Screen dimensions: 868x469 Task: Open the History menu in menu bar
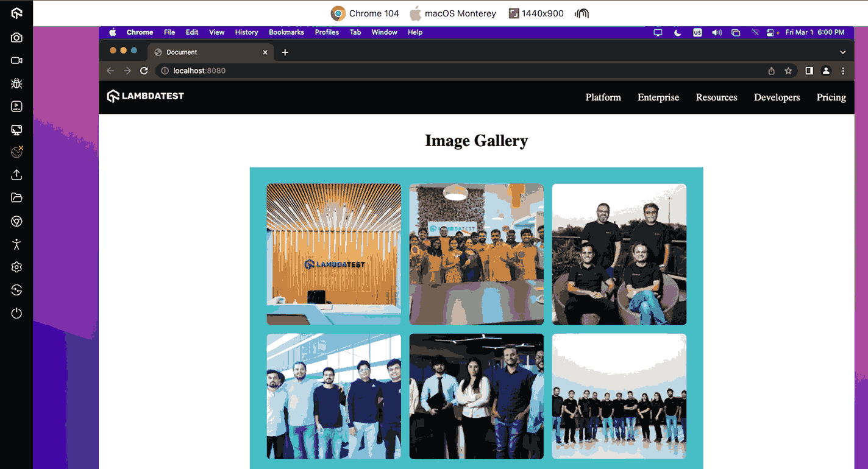246,32
